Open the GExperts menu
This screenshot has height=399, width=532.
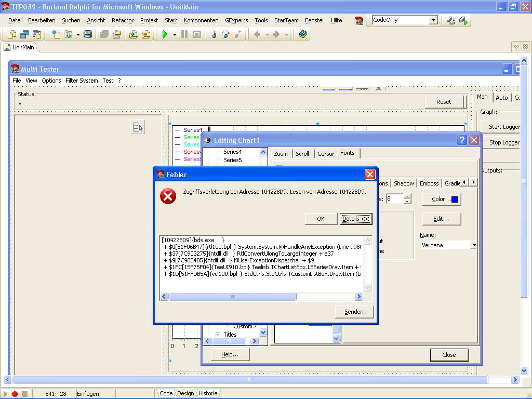click(236, 20)
